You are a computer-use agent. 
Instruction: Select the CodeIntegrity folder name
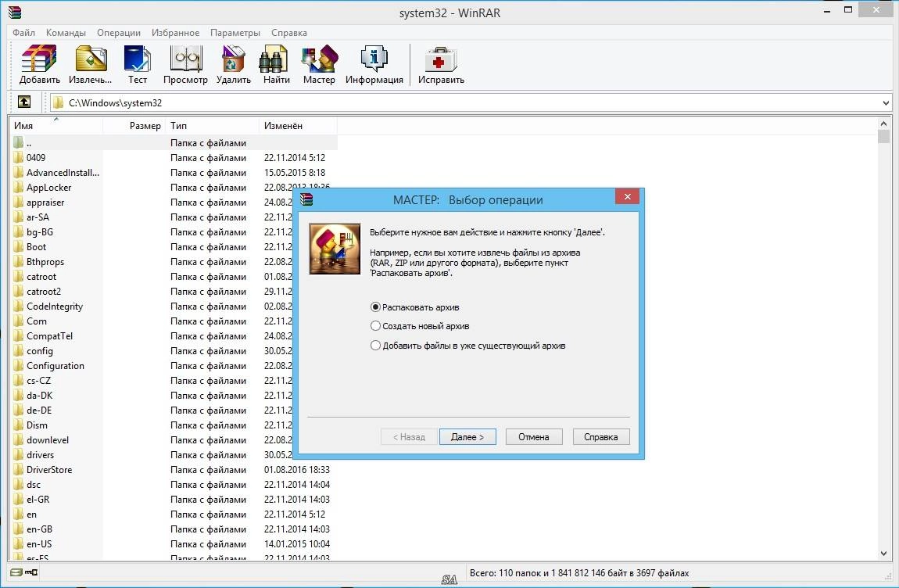pos(55,307)
